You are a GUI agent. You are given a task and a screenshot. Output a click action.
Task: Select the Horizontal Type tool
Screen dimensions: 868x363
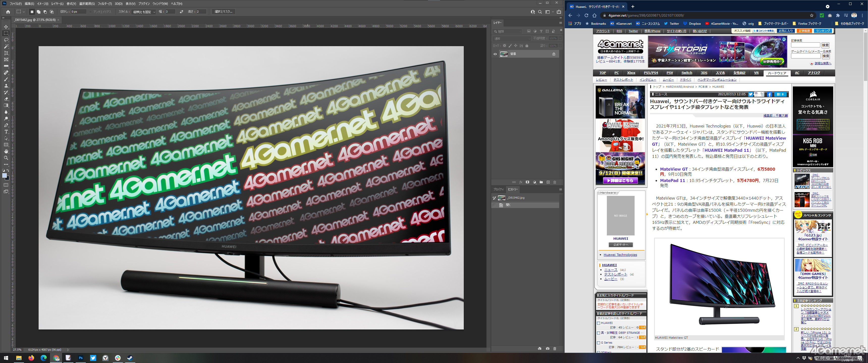click(x=6, y=132)
